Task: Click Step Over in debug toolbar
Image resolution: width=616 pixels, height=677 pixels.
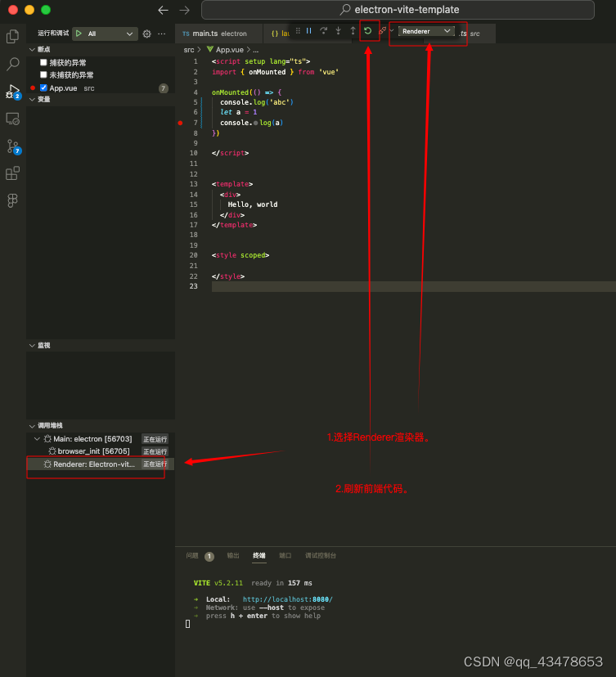Action: [324, 30]
